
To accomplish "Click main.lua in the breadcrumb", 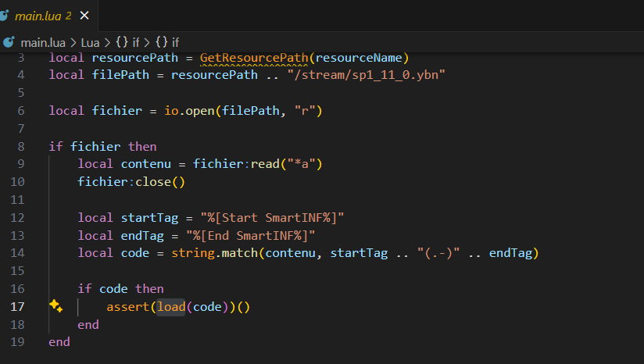I will pyautogui.click(x=43, y=42).
